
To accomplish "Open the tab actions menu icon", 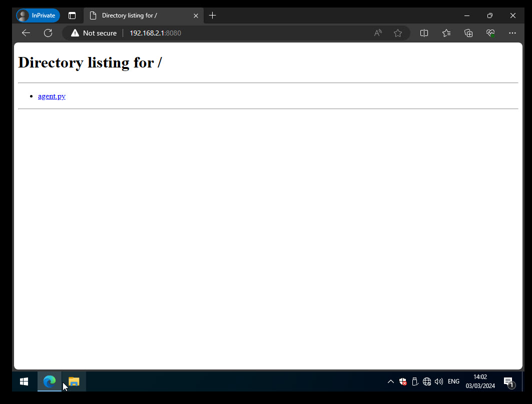I will (72, 15).
